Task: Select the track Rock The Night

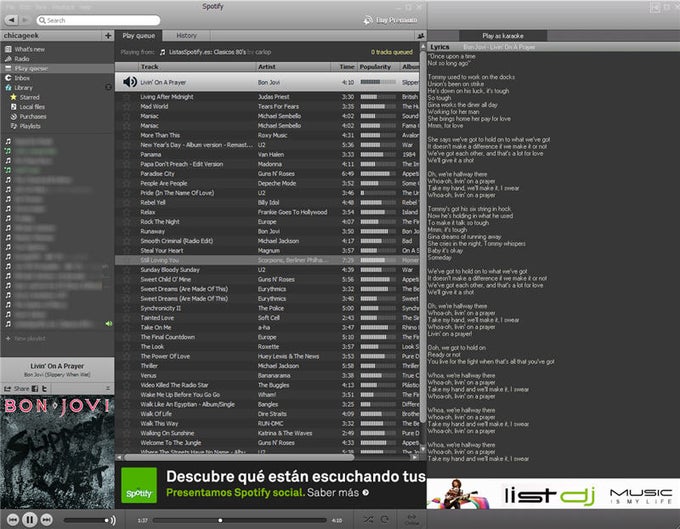Action: tap(160, 222)
